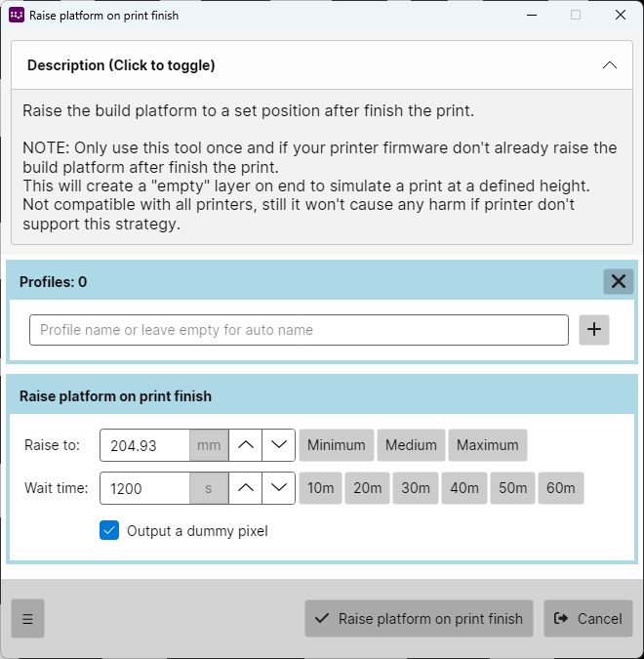Viewport: 644px width, 659px height.
Task: Click the mm unit label
Action: click(x=209, y=445)
